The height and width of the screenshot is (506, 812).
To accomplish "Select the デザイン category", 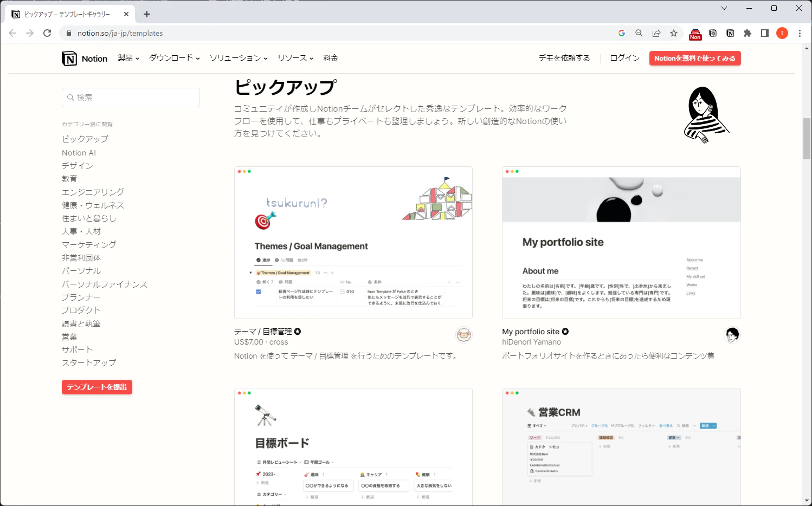I will click(78, 166).
